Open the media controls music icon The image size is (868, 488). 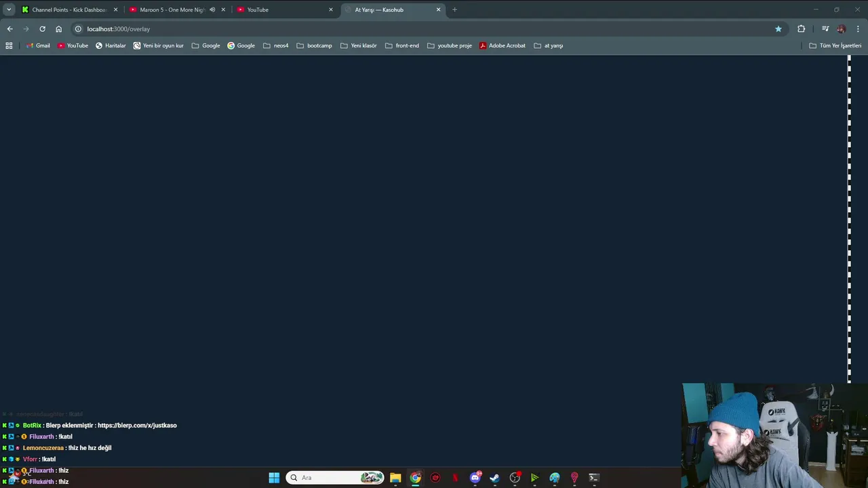tap(825, 28)
